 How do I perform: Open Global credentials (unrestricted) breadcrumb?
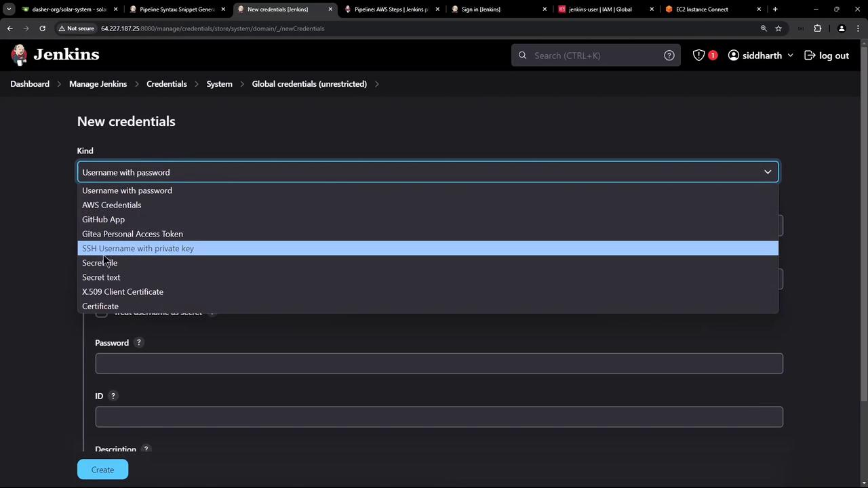(309, 84)
